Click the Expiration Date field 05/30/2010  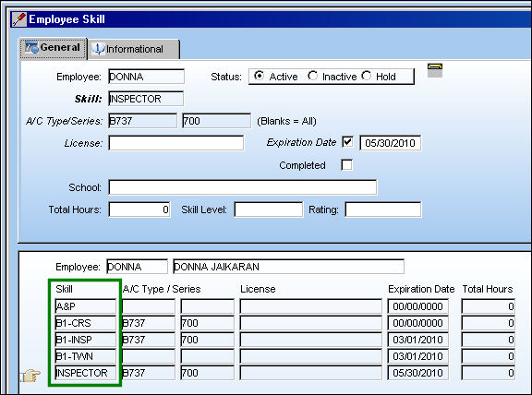[x=390, y=143]
